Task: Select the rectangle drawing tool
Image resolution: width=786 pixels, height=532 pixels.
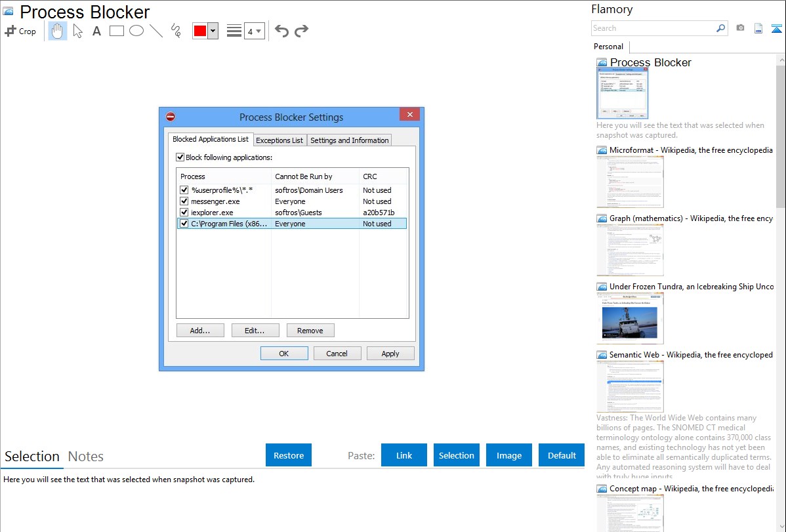Action: 116,31
